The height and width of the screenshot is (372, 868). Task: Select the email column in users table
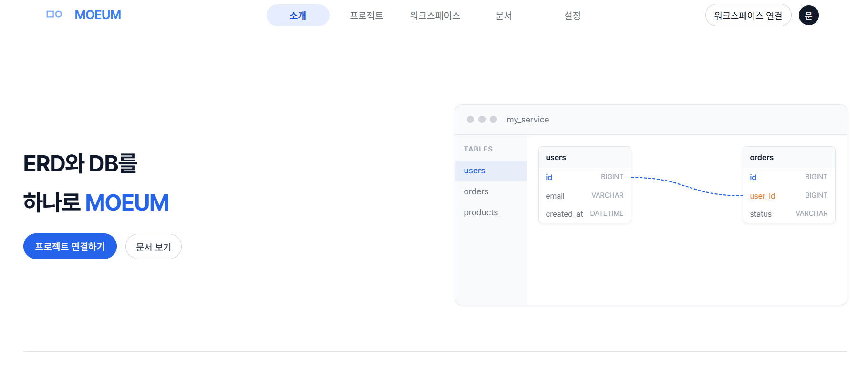[585, 196]
